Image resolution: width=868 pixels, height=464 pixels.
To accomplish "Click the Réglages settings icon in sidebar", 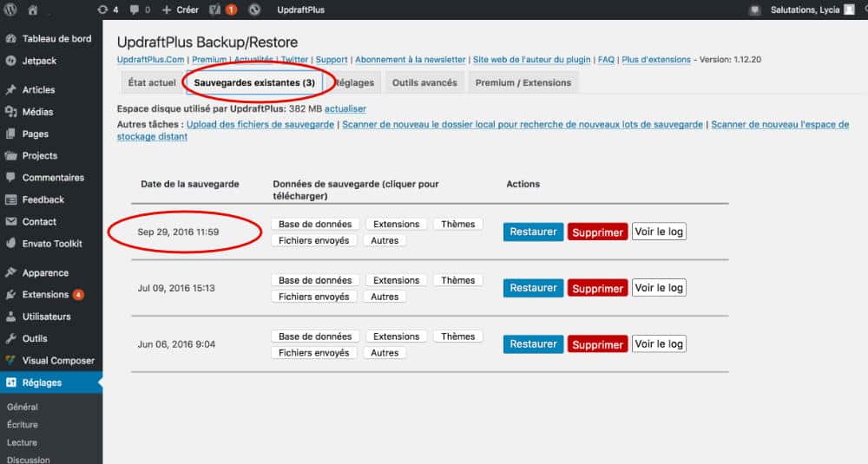I will tap(10, 382).
